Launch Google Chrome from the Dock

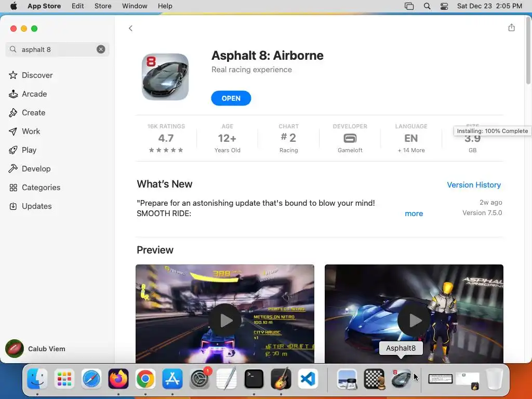[x=145, y=379]
